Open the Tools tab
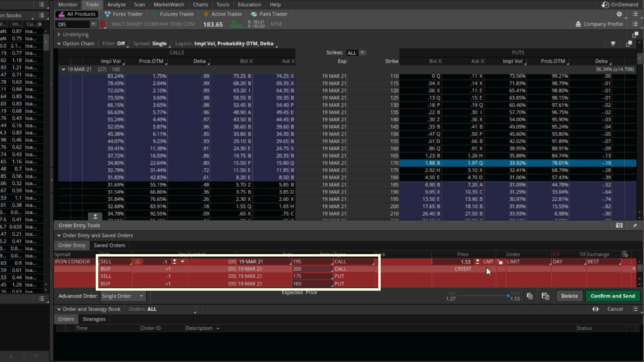 coord(223,4)
